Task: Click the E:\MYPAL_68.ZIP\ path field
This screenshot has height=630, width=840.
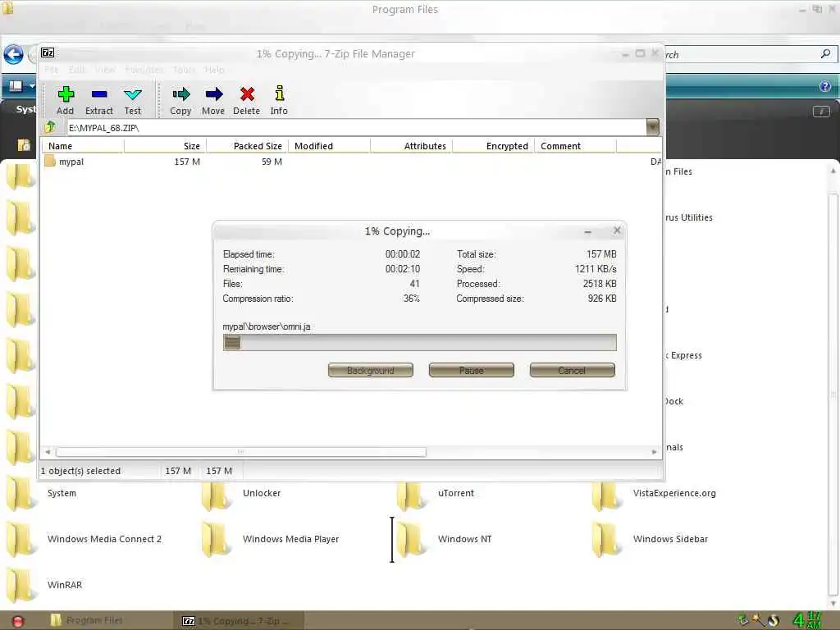Action: [356, 127]
